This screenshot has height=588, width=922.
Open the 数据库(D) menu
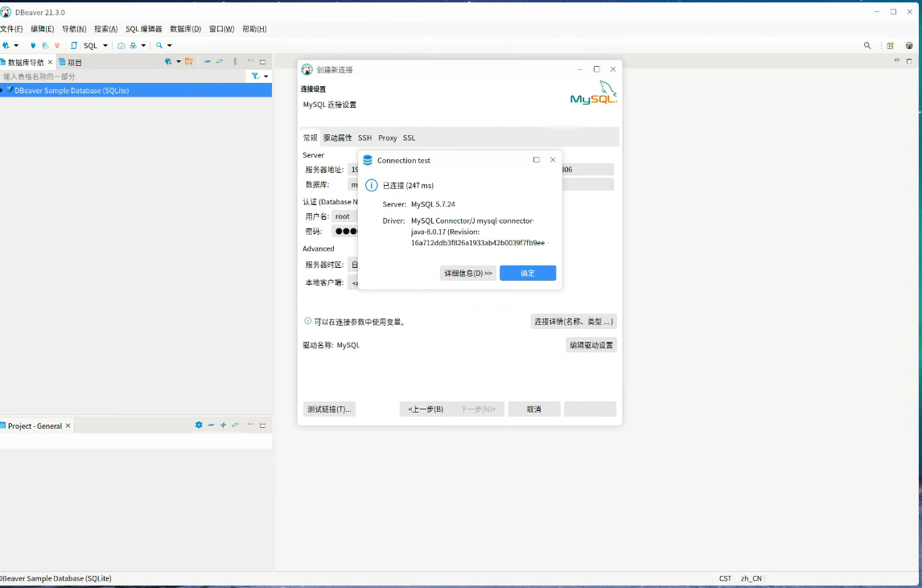pyautogui.click(x=185, y=29)
